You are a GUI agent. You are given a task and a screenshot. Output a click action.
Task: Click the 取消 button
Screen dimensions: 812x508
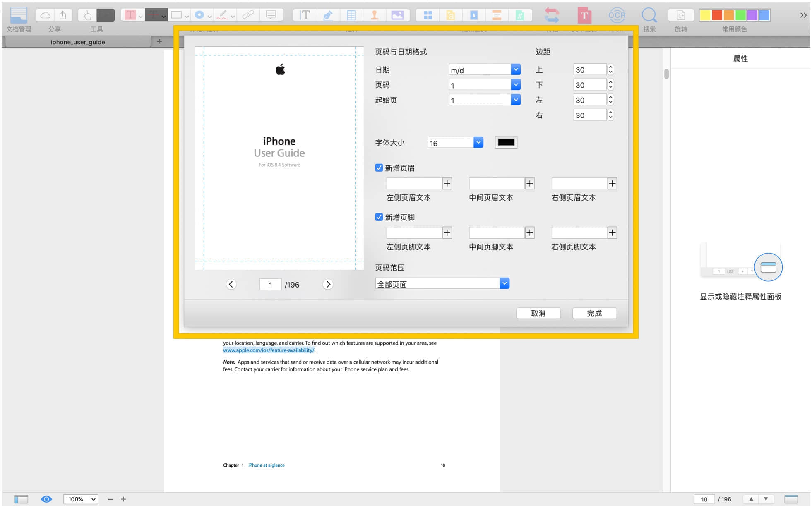coord(538,313)
